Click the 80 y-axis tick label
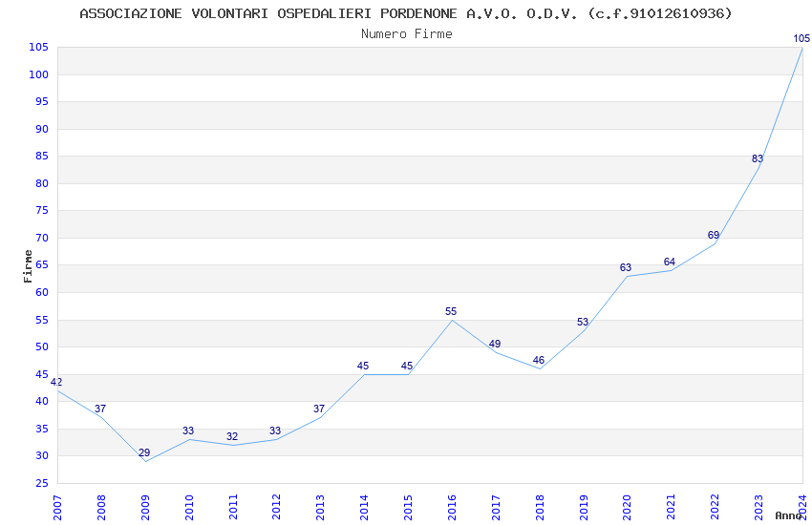The image size is (812, 525). [42, 183]
